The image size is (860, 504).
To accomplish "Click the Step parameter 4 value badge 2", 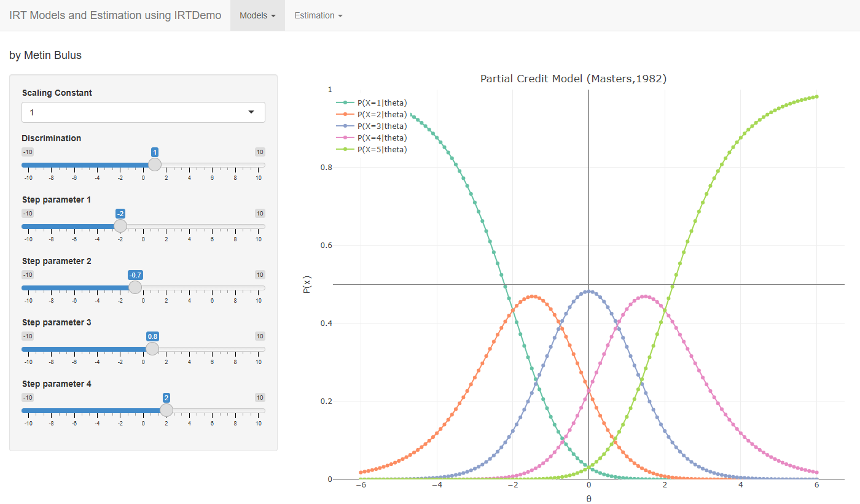I will [x=166, y=398].
